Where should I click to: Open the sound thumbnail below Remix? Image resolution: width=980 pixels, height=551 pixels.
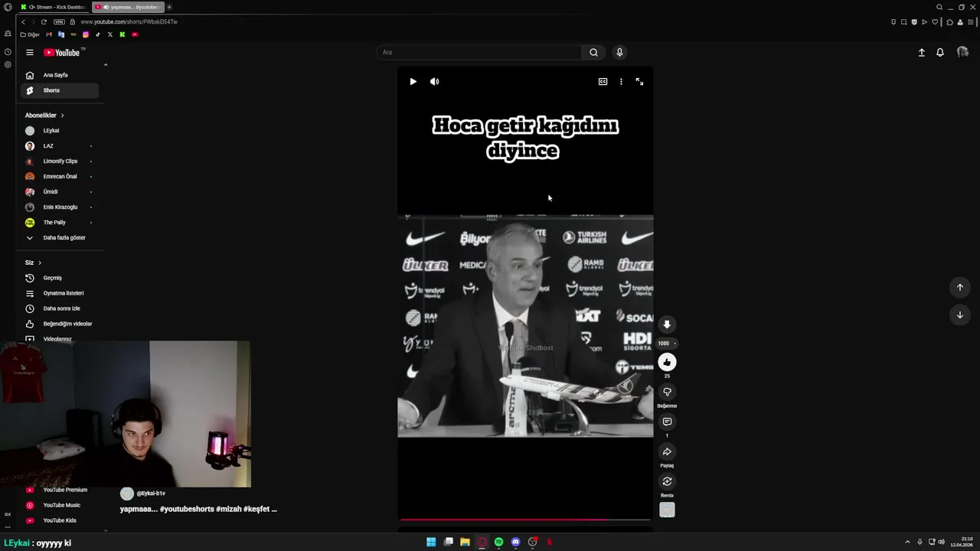[667, 510]
